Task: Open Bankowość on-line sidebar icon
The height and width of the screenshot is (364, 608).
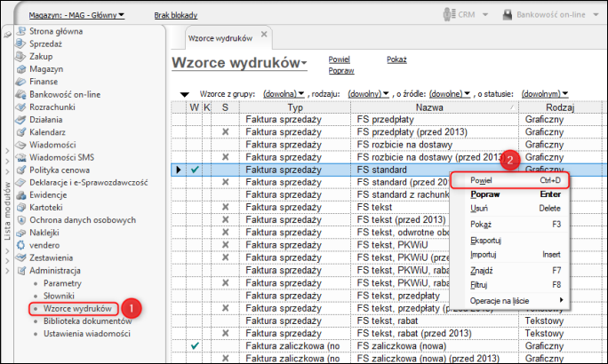Action: [x=21, y=94]
